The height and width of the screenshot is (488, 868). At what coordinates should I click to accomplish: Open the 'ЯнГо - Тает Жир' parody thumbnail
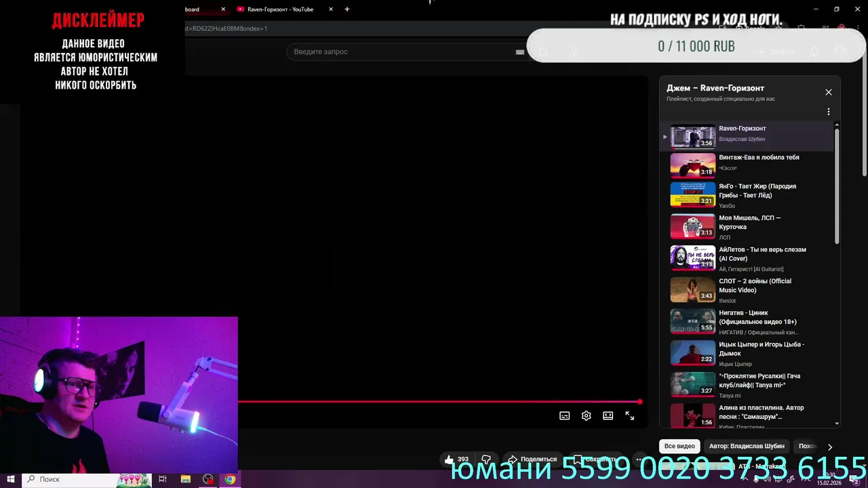pos(692,195)
